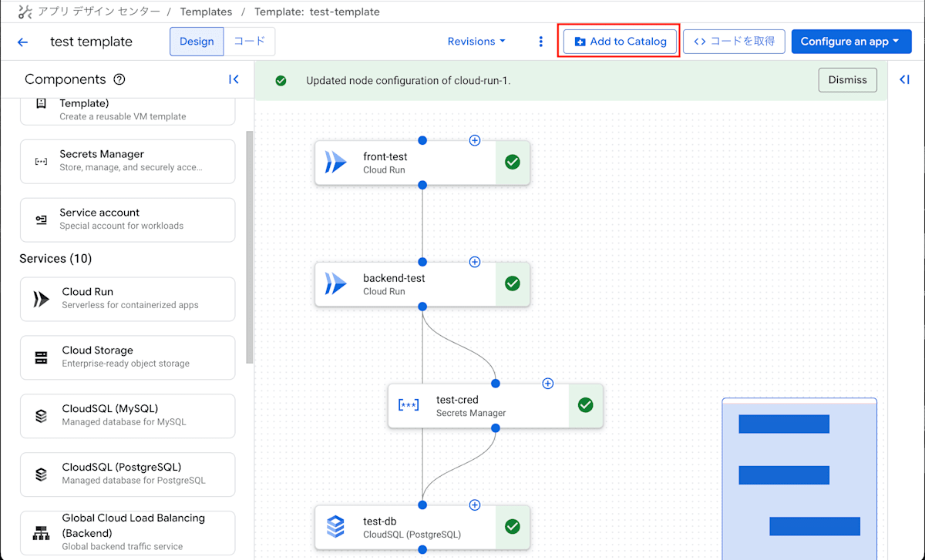The width and height of the screenshot is (925, 560).
Task: Click the Enterprise-ready object storage description
Action: tap(126, 364)
